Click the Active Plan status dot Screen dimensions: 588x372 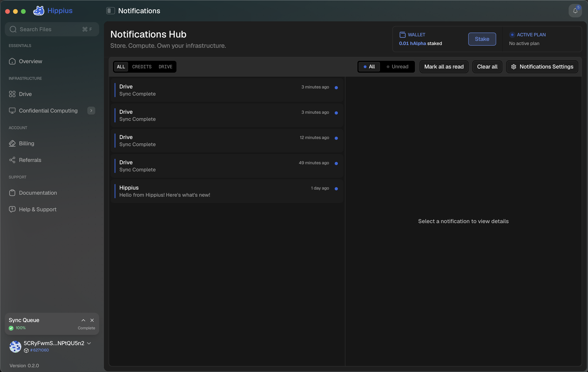point(512,35)
